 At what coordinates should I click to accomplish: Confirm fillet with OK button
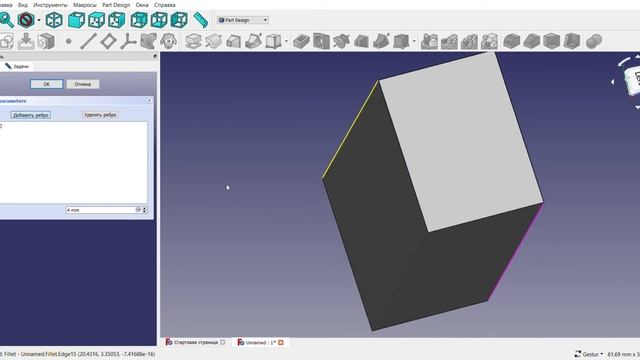tap(47, 84)
